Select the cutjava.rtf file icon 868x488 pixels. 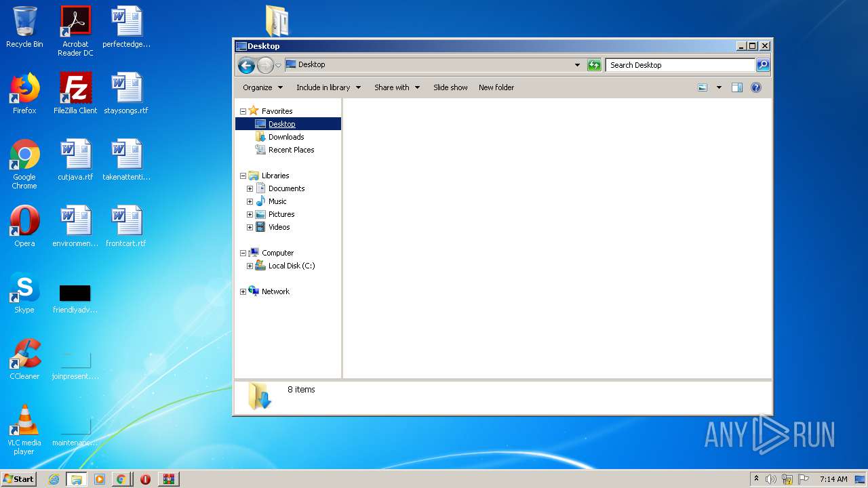pos(75,160)
